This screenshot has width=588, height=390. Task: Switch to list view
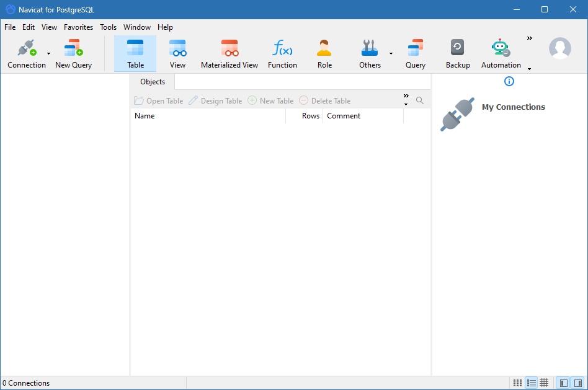coord(531,383)
